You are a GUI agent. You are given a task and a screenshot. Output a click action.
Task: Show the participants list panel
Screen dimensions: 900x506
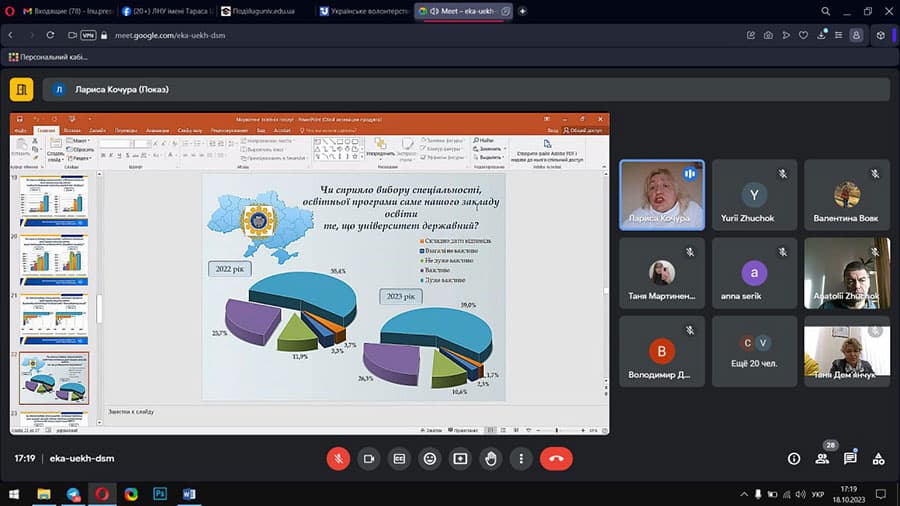coord(822,458)
